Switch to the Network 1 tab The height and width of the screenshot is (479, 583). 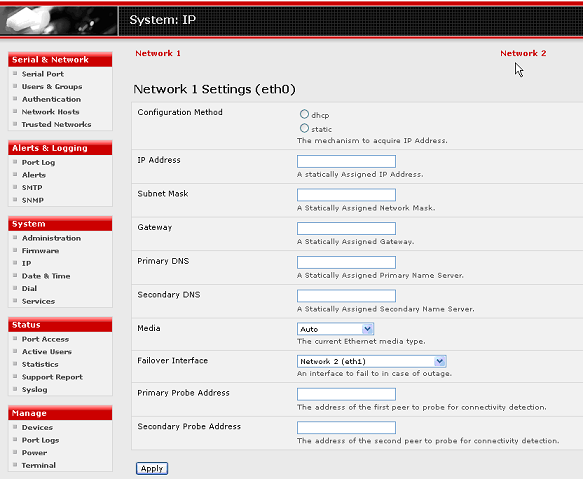(158, 53)
